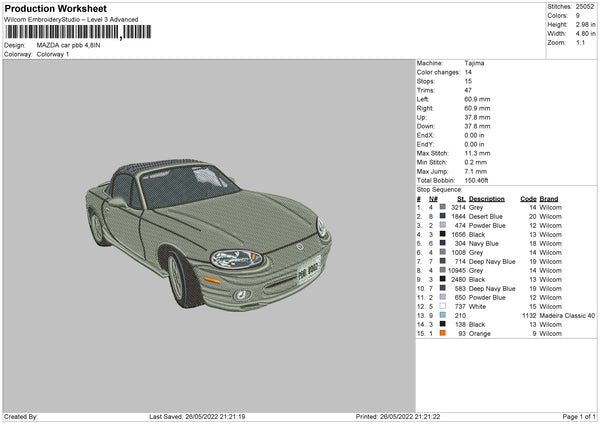Screen dimensions: 600x424
Task: Click Total Bobbin value 150.46ft
Action: (476, 180)
